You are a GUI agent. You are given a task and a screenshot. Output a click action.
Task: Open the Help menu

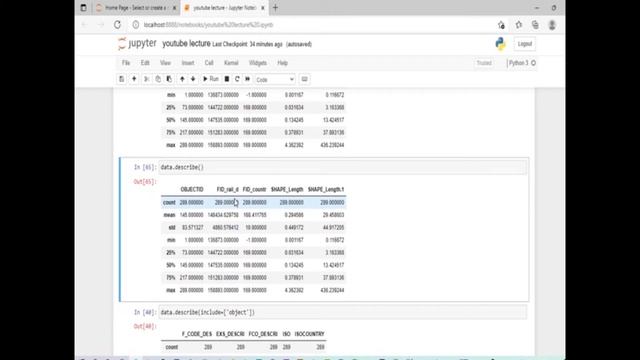282,63
